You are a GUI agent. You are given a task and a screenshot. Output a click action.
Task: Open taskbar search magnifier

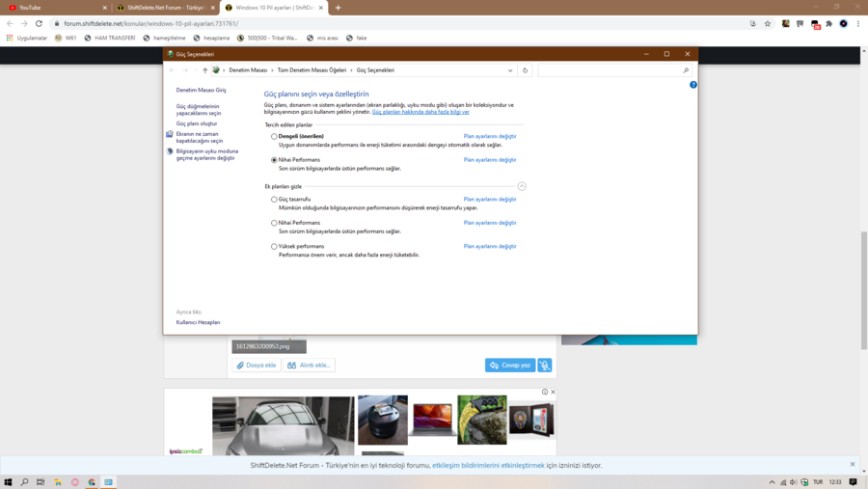tap(24, 481)
